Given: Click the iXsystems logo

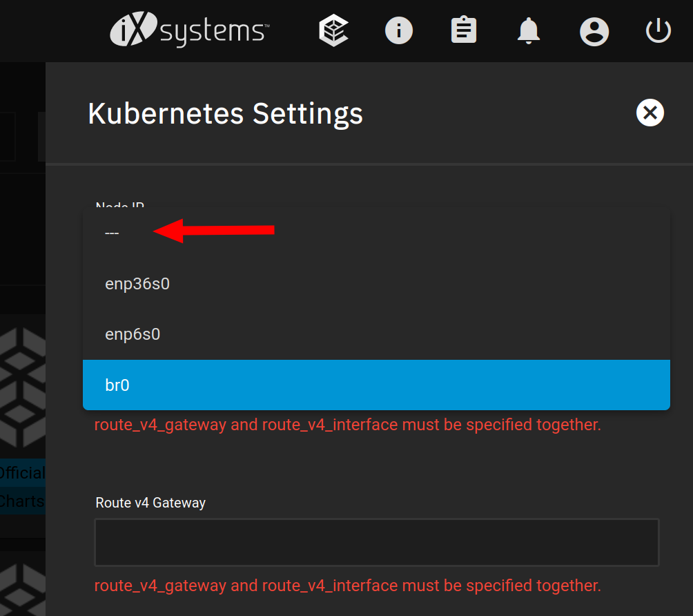Looking at the screenshot, I should point(190,29).
